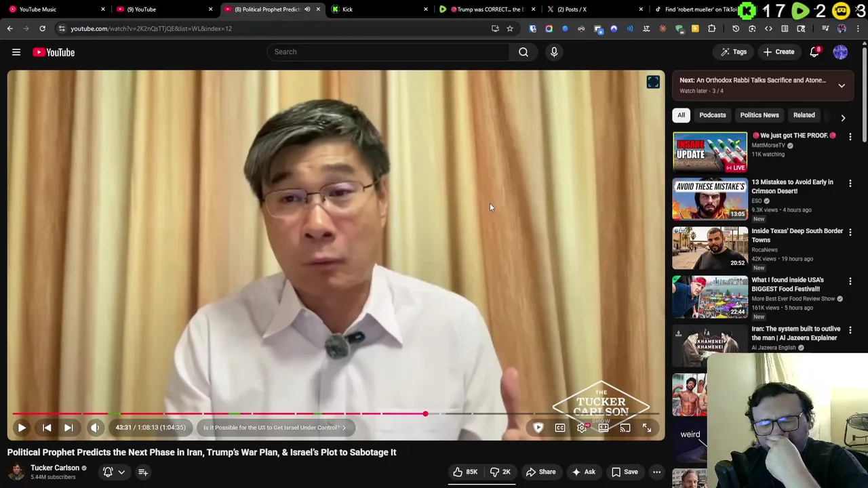Go to the previous video in playlist
868x488 pixels.
pos(47,428)
